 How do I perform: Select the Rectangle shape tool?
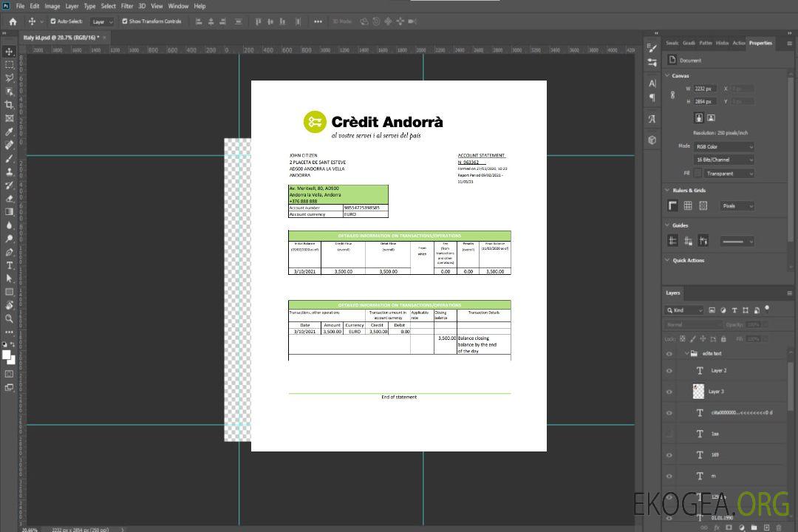point(9,292)
